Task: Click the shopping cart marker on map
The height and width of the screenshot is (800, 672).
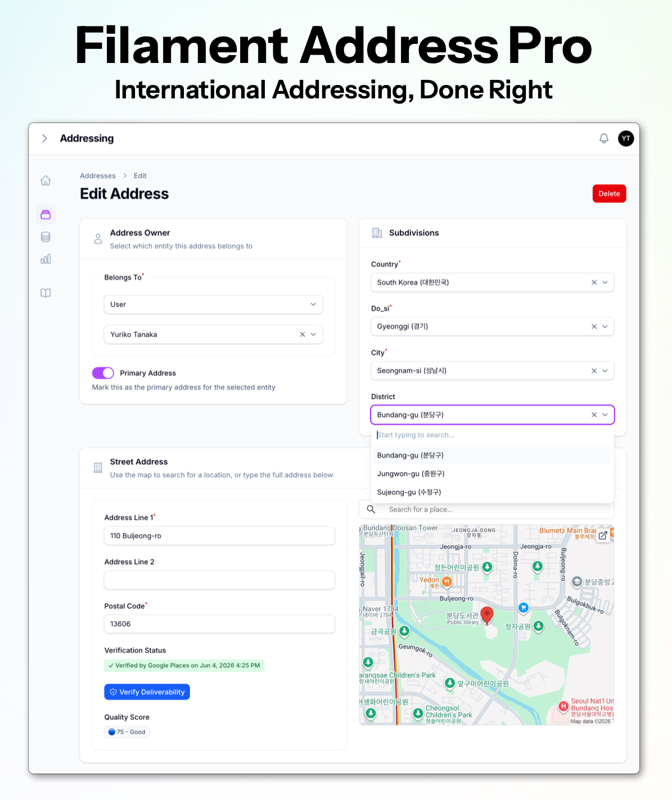Action: [524, 607]
